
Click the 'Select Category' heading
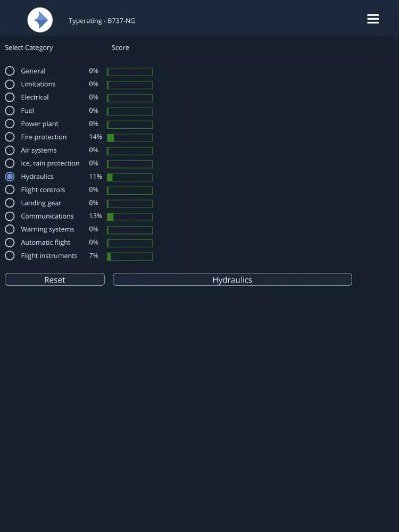[29, 47]
